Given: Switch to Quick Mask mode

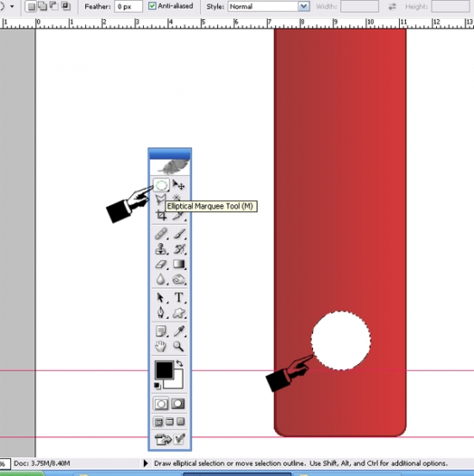Looking at the screenshot, I should (178, 404).
